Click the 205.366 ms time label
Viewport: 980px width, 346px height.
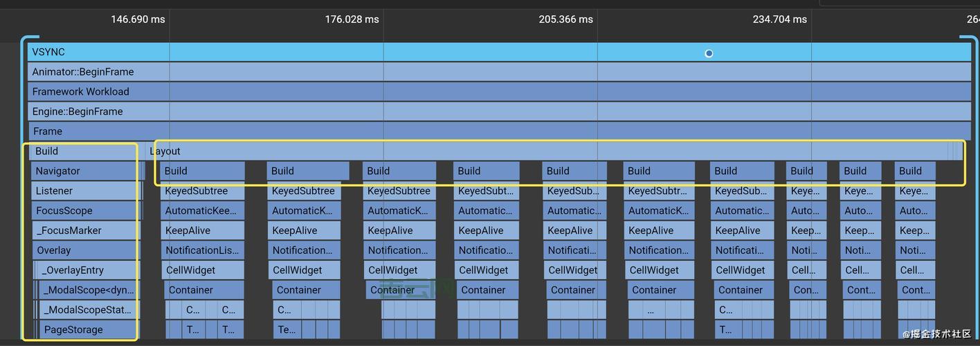[565, 19]
